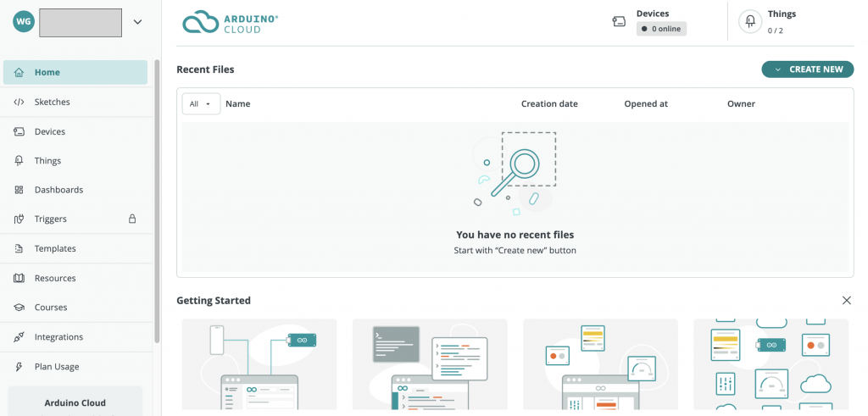Select the Things bell icon in sidebar
This screenshot has width=868, height=416.
point(19,161)
